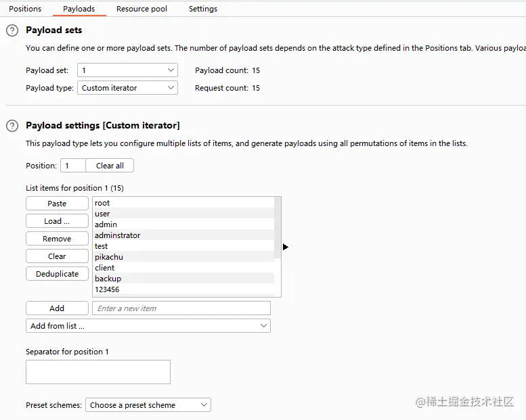This screenshot has height=420, width=526.
Task: Click the Enter a new item field
Action: point(181,308)
